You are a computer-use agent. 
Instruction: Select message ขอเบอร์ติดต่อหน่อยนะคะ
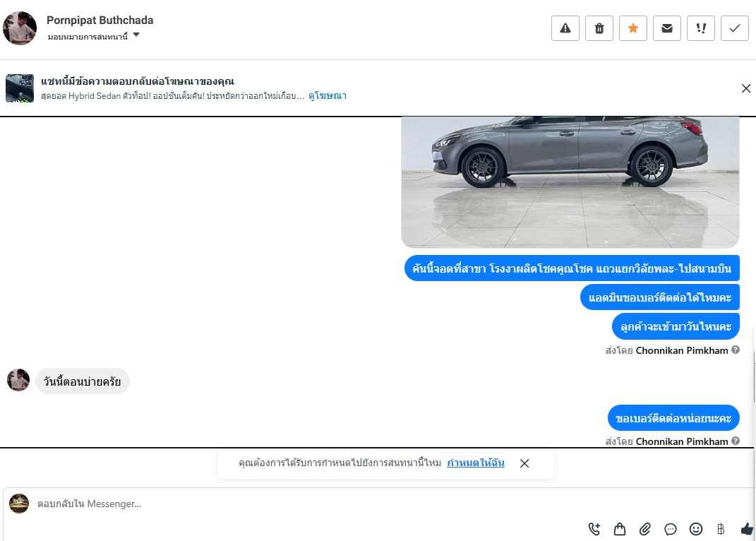pyautogui.click(x=673, y=418)
